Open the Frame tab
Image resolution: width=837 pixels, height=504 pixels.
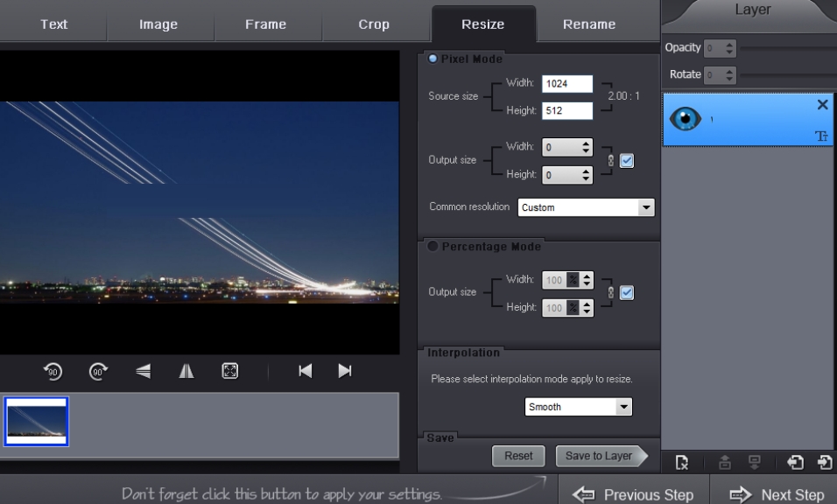point(265,24)
